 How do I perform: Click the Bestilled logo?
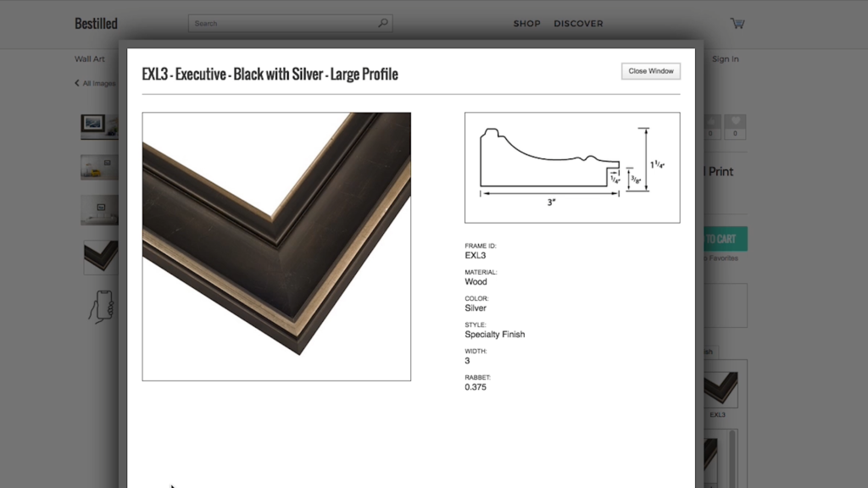coord(96,24)
